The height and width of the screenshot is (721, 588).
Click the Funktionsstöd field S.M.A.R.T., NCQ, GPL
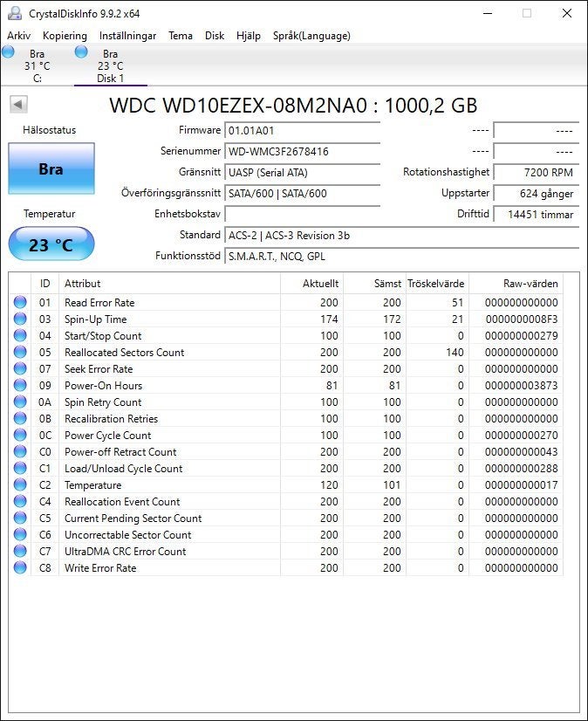(401, 256)
